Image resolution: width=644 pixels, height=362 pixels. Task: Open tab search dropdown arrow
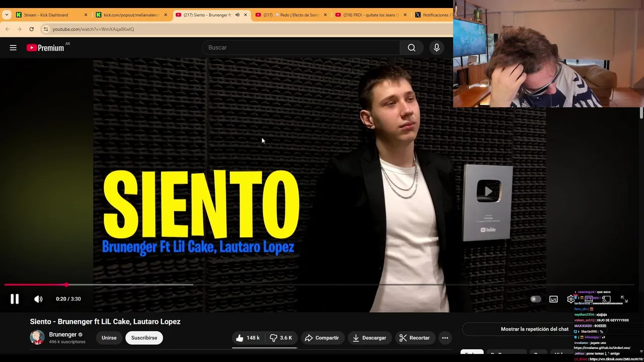7,15
